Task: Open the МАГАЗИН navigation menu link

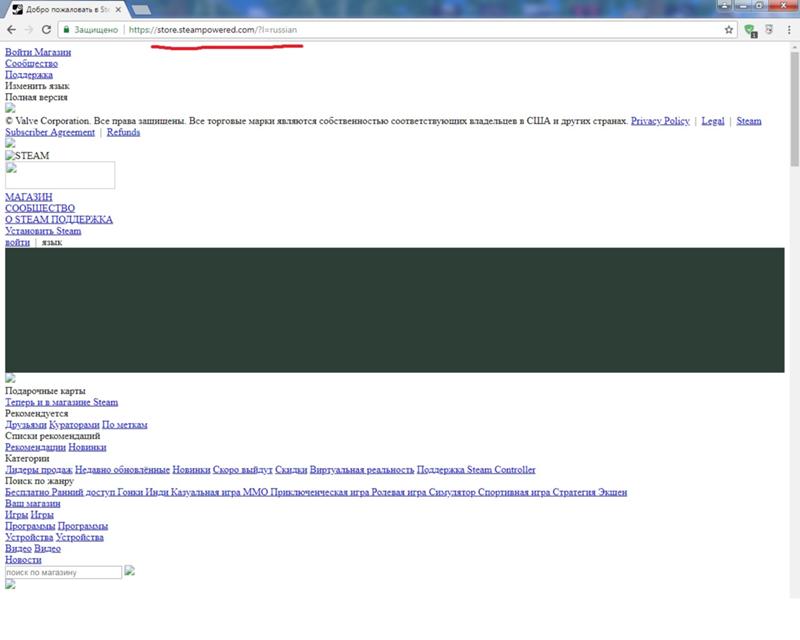Action: (29, 197)
